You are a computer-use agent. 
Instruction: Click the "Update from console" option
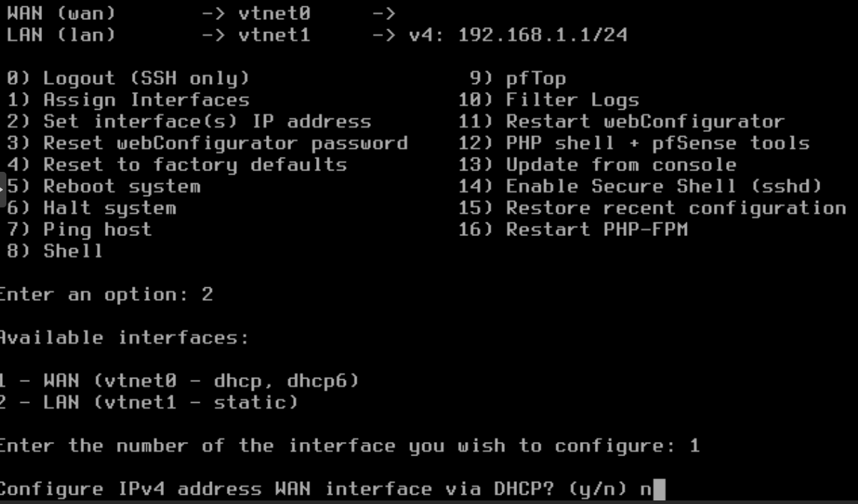point(620,165)
